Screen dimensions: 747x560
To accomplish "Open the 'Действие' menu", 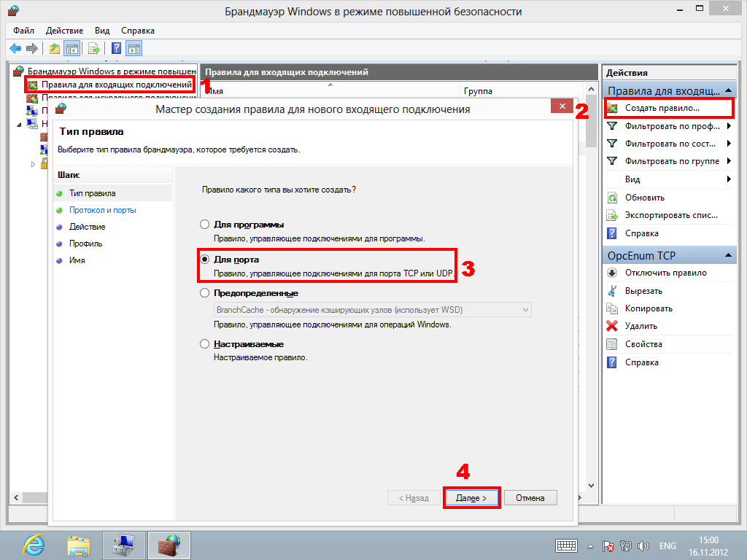I will pyautogui.click(x=64, y=31).
